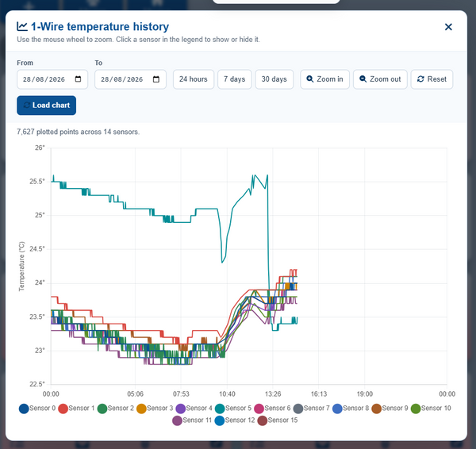Screen dimensions: 476x449
Task: Click the chart icon beside the title
Action: coord(22,26)
